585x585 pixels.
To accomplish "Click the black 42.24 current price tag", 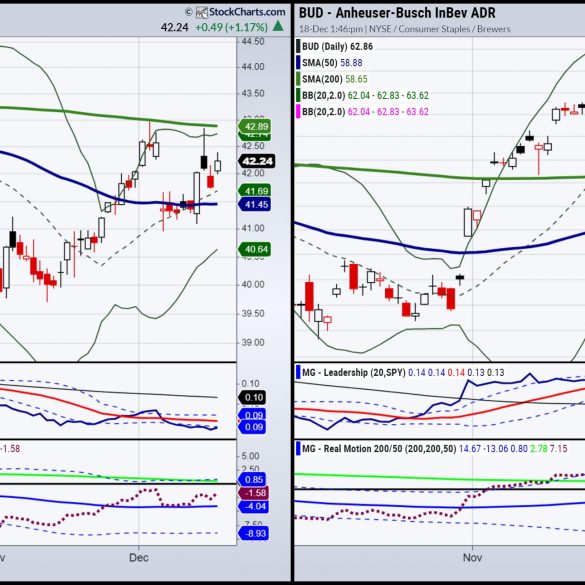I will [257, 161].
